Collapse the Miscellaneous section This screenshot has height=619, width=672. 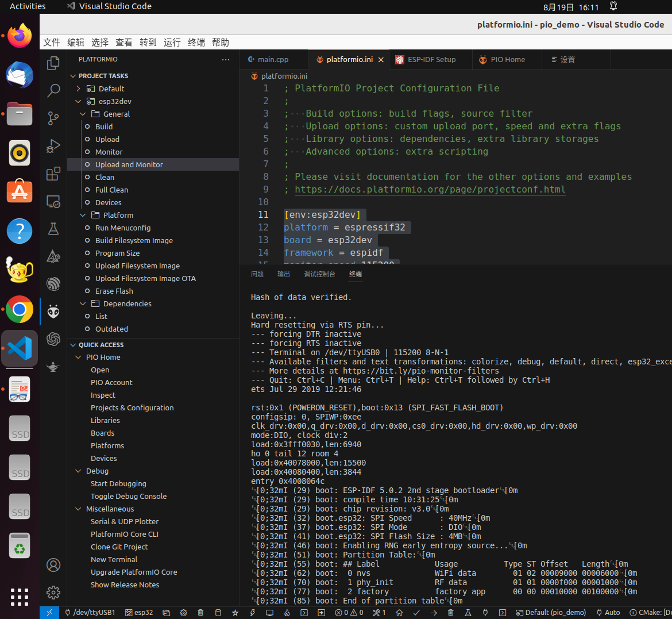pyautogui.click(x=78, y=509)
